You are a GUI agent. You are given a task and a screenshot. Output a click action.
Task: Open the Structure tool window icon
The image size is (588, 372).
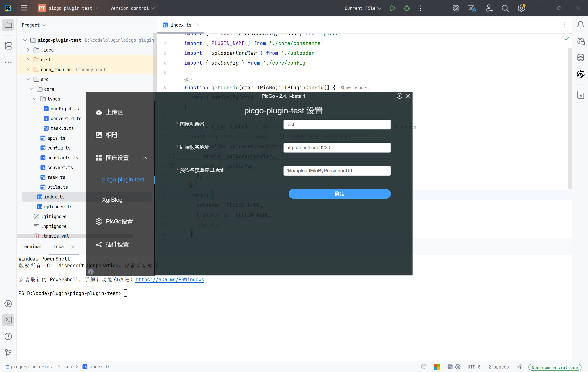[8, 46]
